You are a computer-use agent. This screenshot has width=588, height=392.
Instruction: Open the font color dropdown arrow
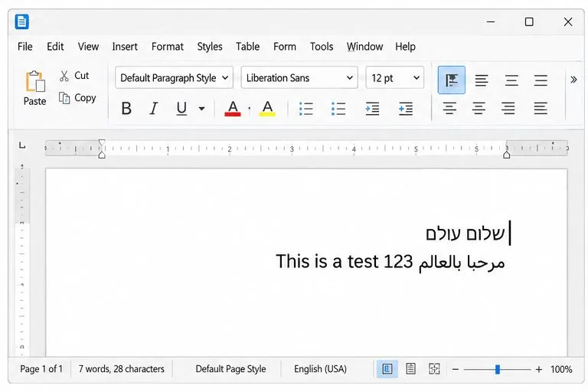(249, 109)
